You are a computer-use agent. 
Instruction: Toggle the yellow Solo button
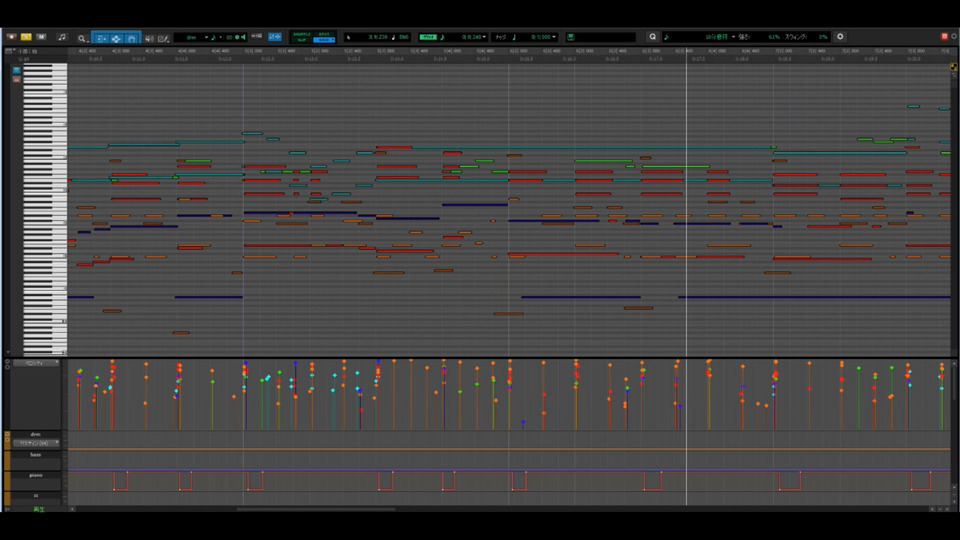pyautogui.click(x=26, y=37)
